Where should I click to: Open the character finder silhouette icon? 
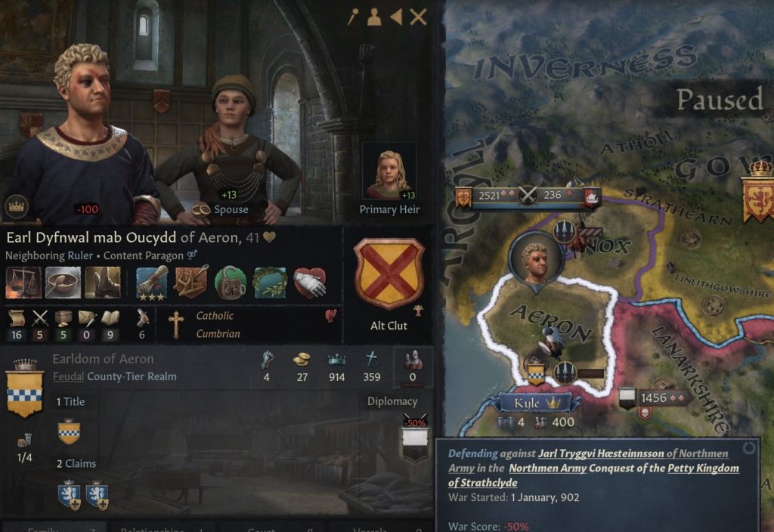374,17
